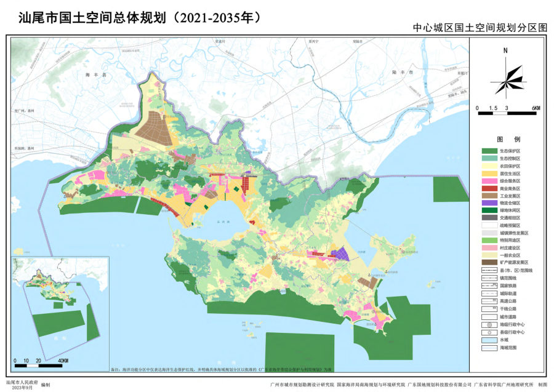Click the 海丰县 label on the map
The height and width of the screenshot is (392, 554).
pos(96,75)
